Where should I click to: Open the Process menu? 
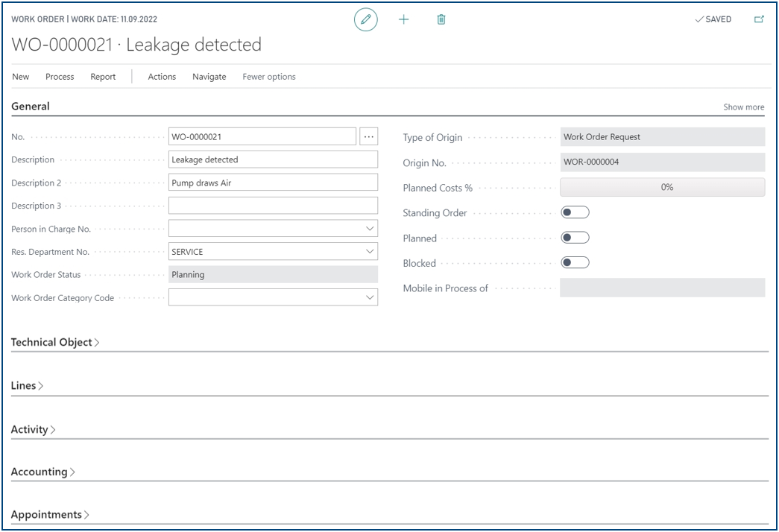[60, 77]
